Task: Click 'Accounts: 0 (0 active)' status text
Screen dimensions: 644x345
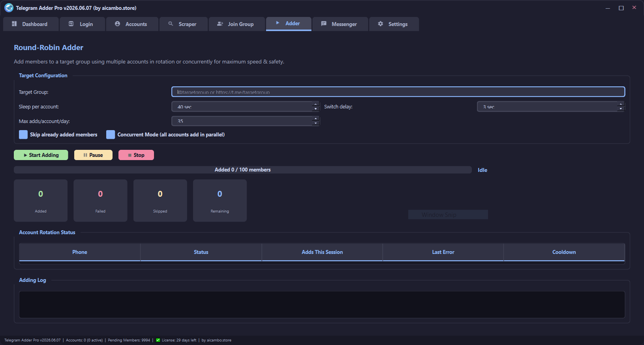Action: coord(84,340)
